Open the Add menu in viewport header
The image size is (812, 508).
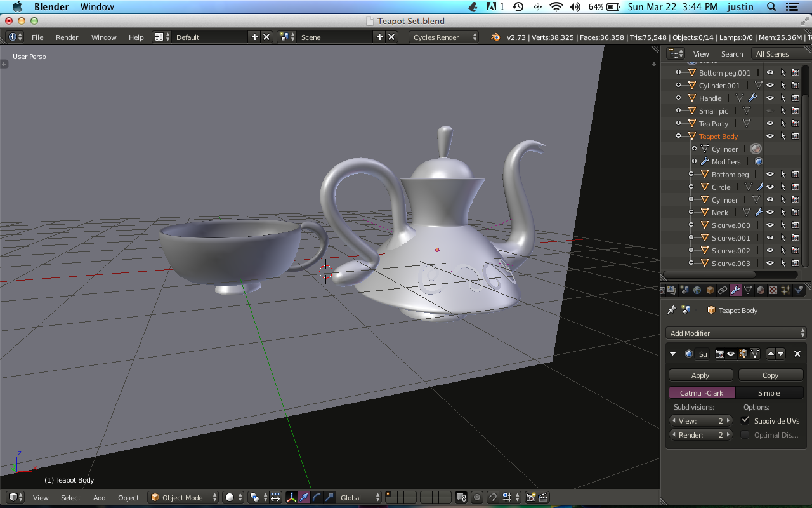[100, 498]
